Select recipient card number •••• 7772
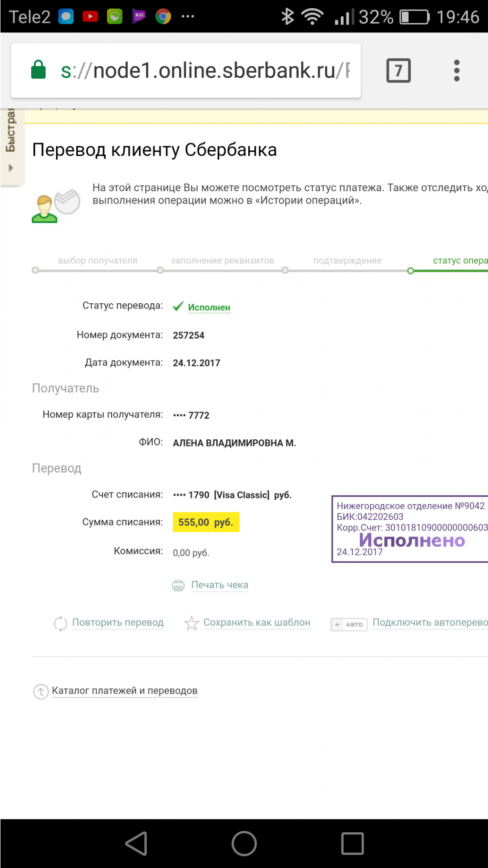The width and height of the screenshot is (488, 868). pyautogui.click(x=191, y=415)
